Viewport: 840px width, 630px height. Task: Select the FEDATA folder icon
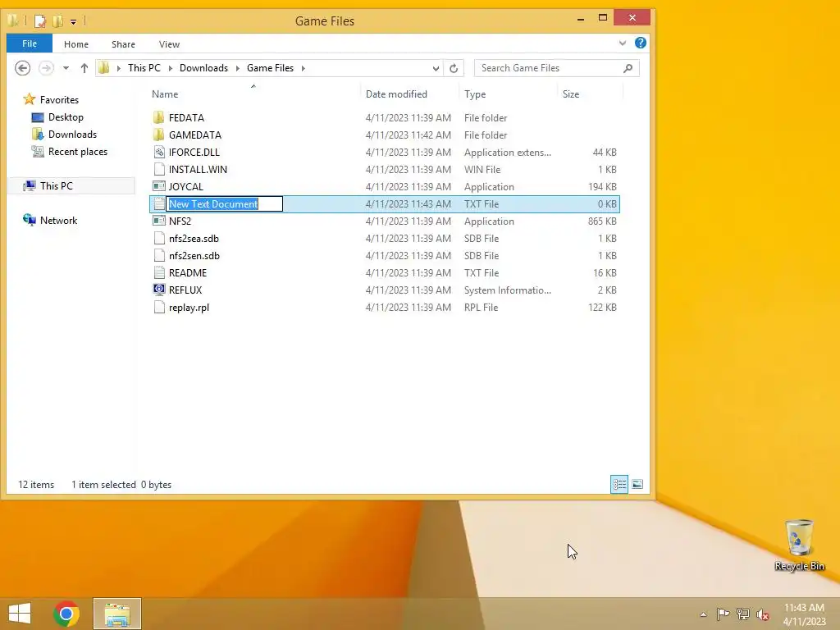(x=158, y=117)
